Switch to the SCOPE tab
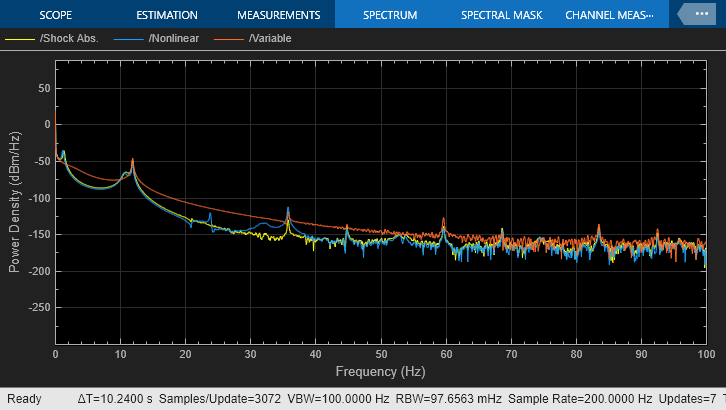Screen dimensions: 726x410 coord(56,15)
